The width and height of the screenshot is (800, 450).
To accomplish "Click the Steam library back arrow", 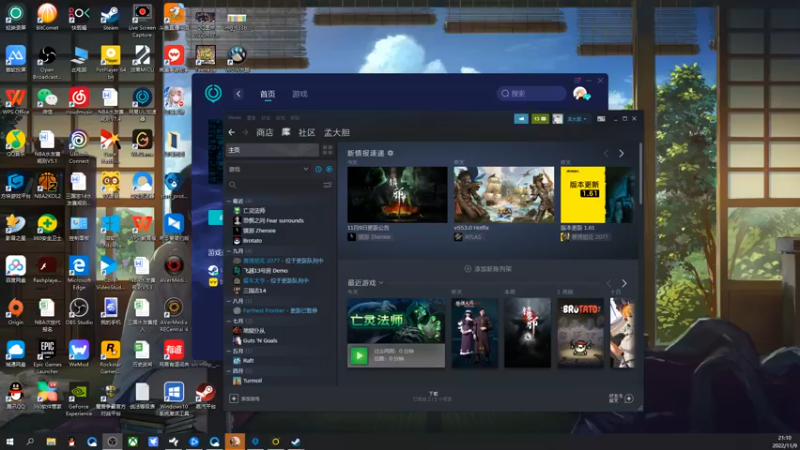I will point(232,132).
